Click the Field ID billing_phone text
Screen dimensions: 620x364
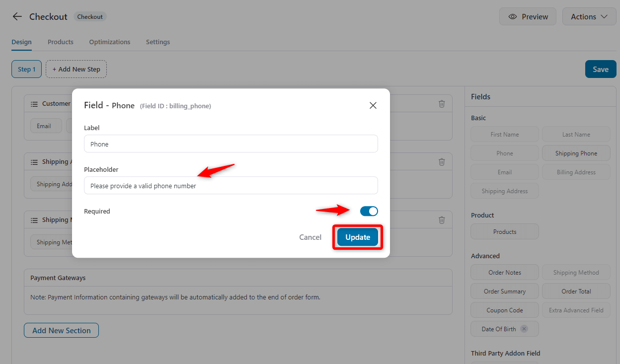point(175,106)
